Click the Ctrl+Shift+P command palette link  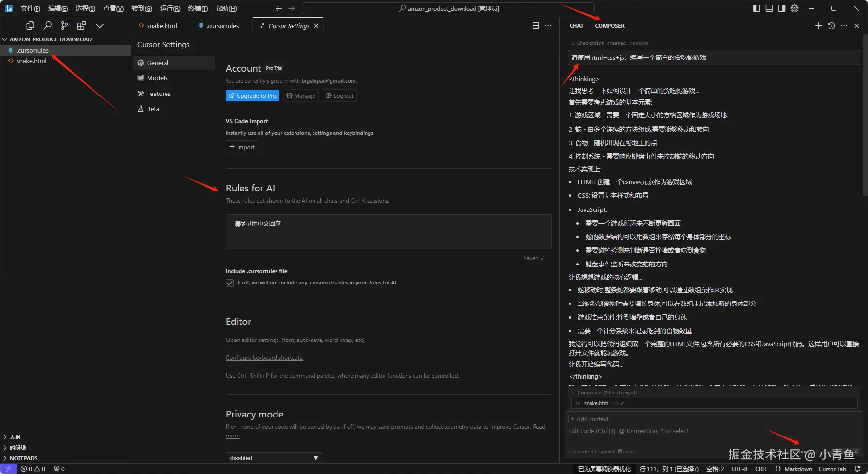(253, 376)
